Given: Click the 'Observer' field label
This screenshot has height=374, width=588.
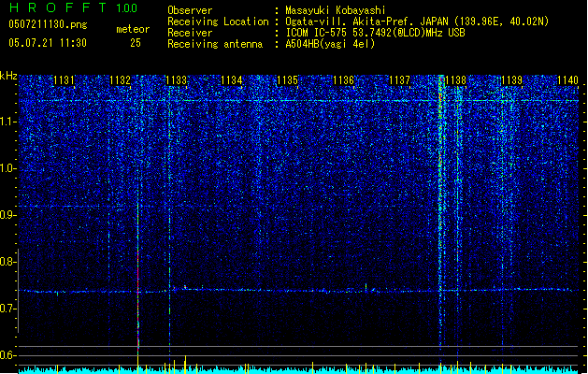Looking at the screenshot, I should pyautogui.click(x=190, y=10).
